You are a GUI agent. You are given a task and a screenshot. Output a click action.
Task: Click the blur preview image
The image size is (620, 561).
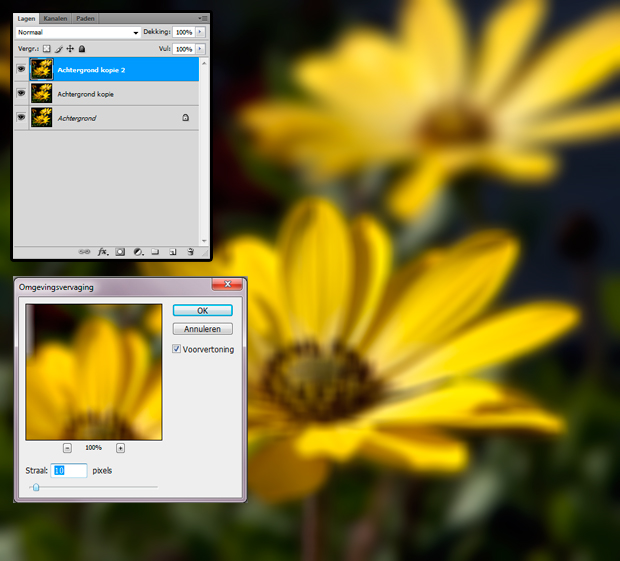click(94, 372)
